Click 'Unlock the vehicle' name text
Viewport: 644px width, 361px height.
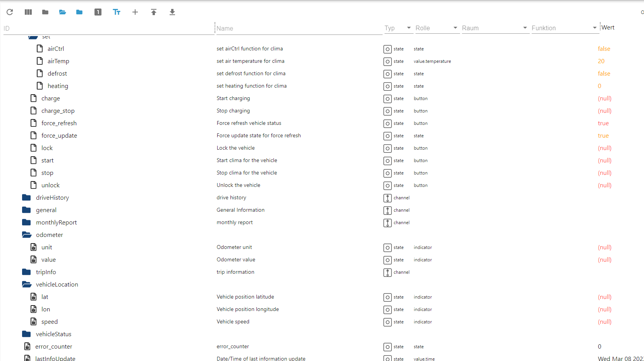(x=239, y=185)
